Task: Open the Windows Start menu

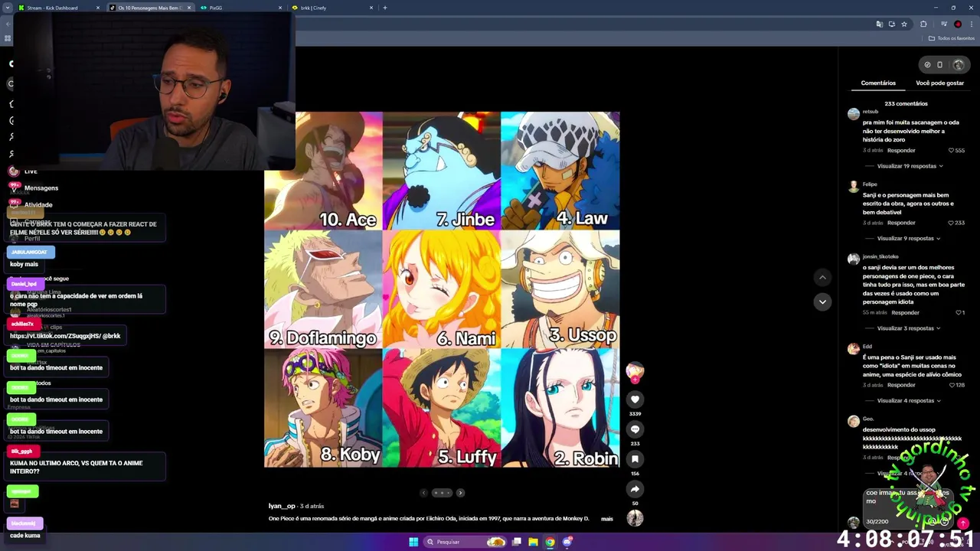Action: pos(413,542)
